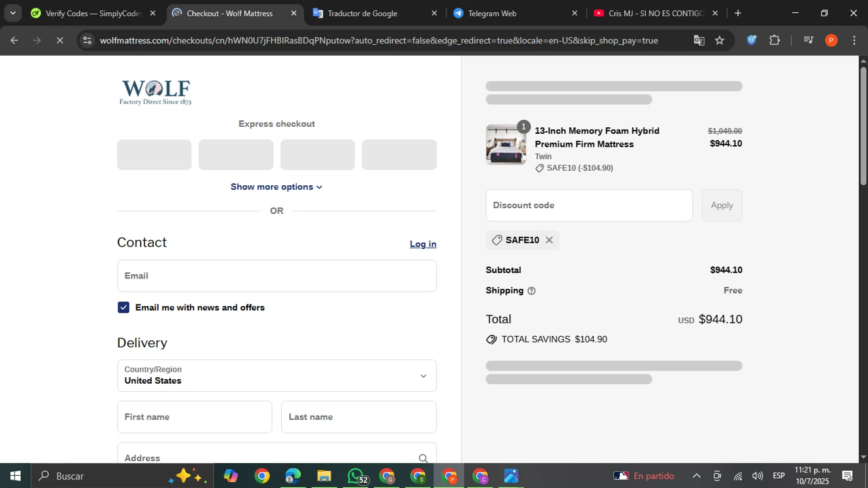Open the Country/Region dropdown
Screen dimensions: 868x488
pyautogui.click(x=277, y=376)
